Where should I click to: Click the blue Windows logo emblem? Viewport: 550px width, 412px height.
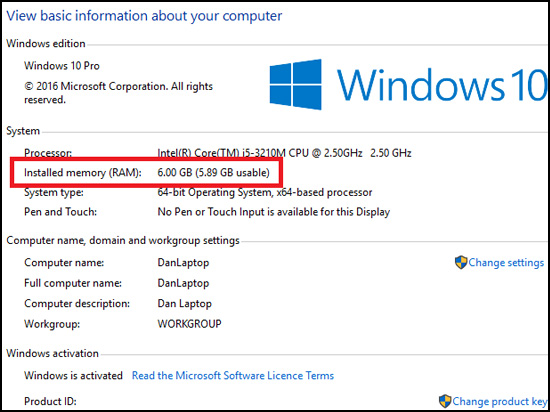click(296, 85)
